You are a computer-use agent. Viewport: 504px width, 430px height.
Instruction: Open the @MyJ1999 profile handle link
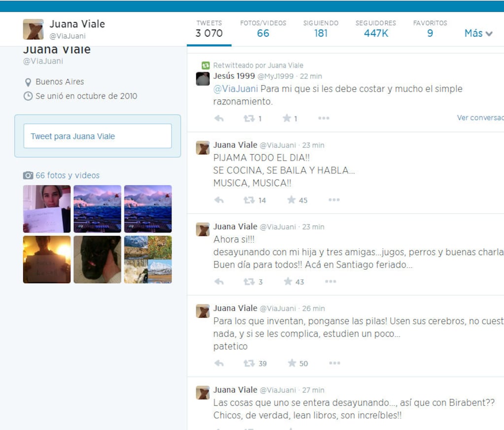[x=275, y=76]
